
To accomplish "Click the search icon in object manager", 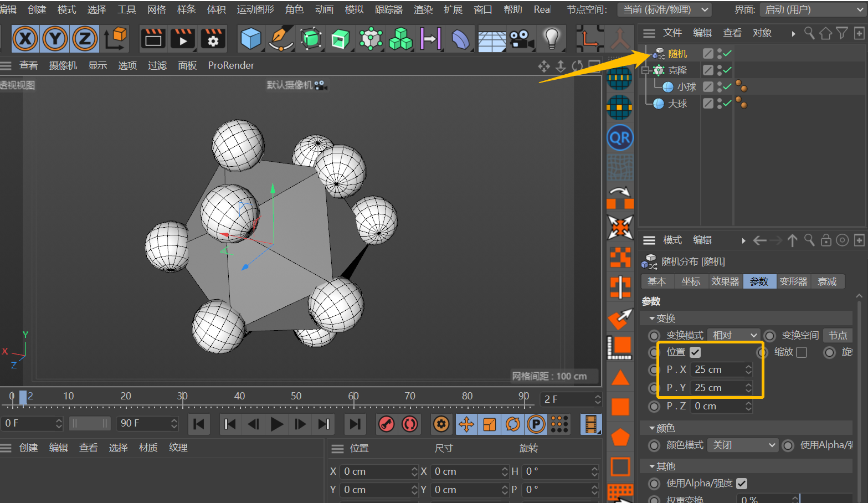I will click(809, 33).
